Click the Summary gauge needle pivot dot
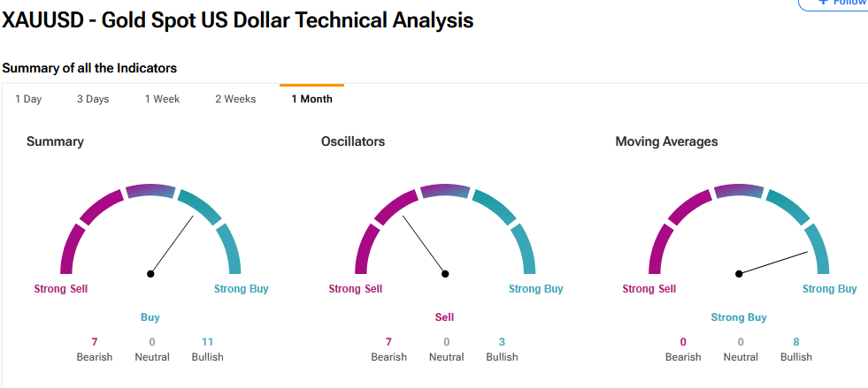Screen dimensions: 868x388 (150, 274)
